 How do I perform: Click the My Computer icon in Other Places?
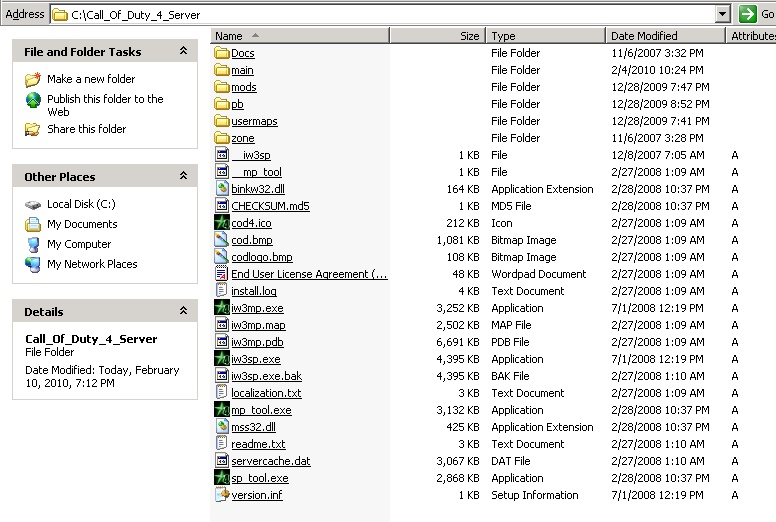coord(33,244)
